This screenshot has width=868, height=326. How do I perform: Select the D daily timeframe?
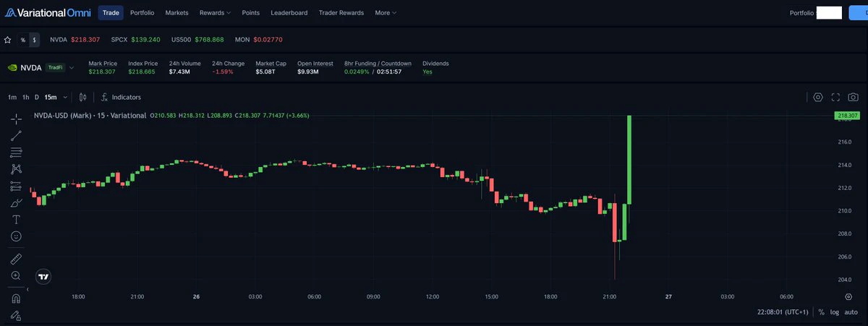37,97
